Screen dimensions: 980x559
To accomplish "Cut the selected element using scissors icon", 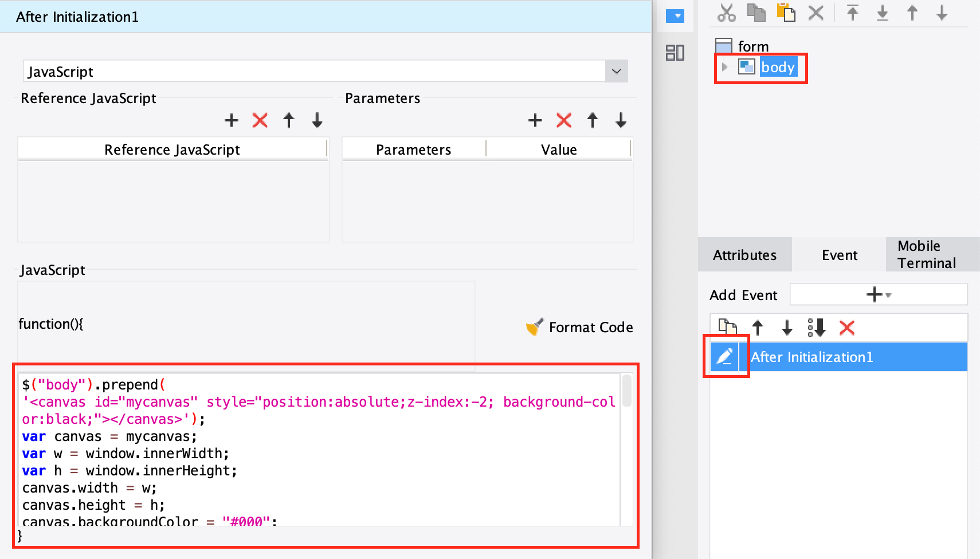I will tap(726, 13).
